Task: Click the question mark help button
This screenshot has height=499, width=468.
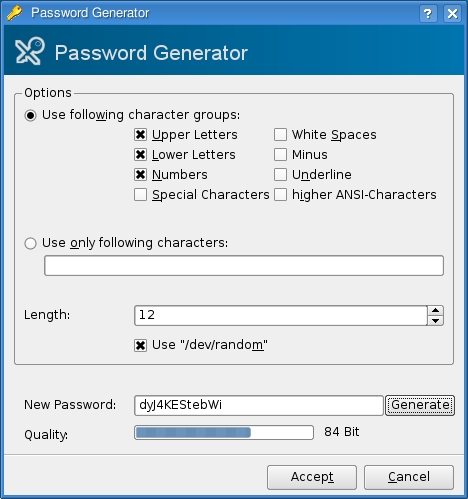Action: click(x=428, y=14)
